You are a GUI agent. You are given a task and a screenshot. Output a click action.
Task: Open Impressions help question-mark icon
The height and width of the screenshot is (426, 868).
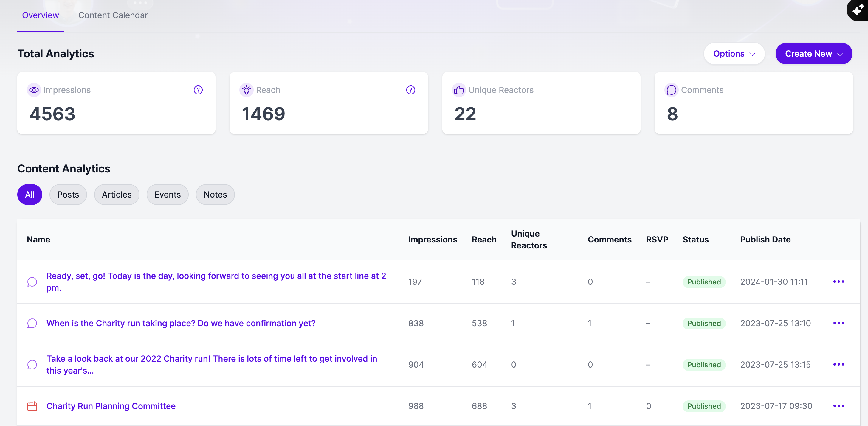198,90
